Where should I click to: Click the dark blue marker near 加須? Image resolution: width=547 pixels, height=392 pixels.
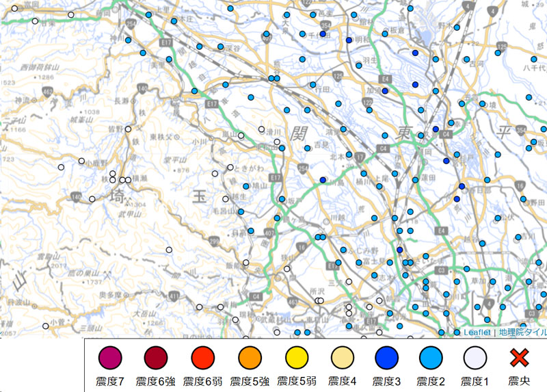point(385,91)
